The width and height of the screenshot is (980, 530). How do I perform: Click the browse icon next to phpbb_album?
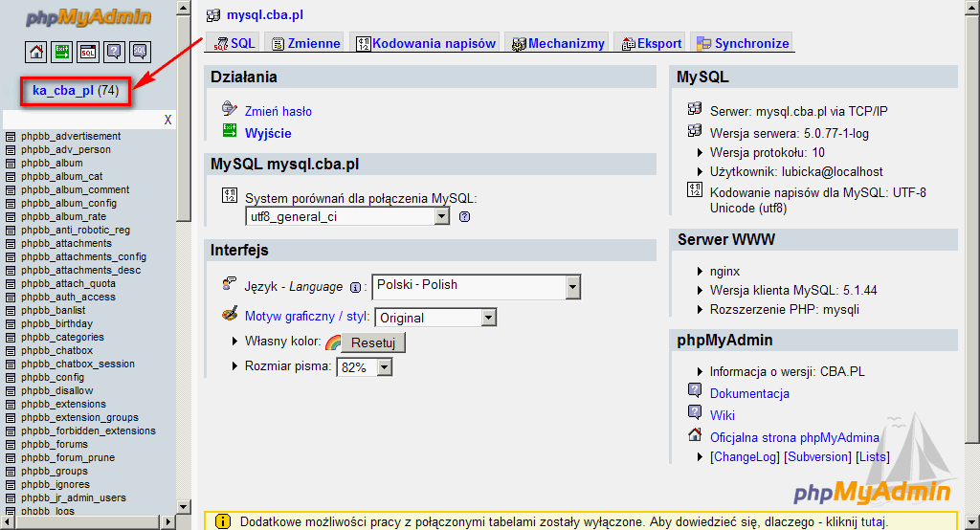pos(10,164)
